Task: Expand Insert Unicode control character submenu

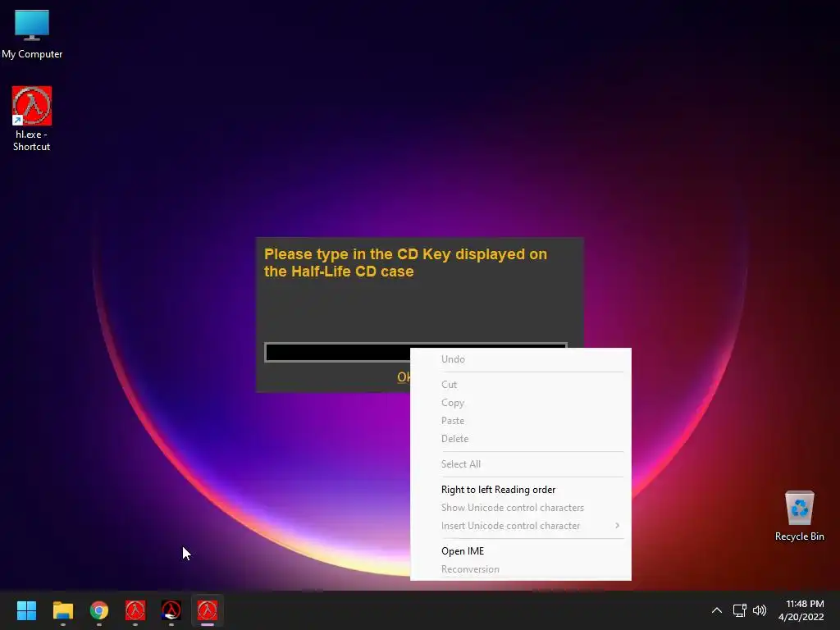Action: click(x=521, y=526)
